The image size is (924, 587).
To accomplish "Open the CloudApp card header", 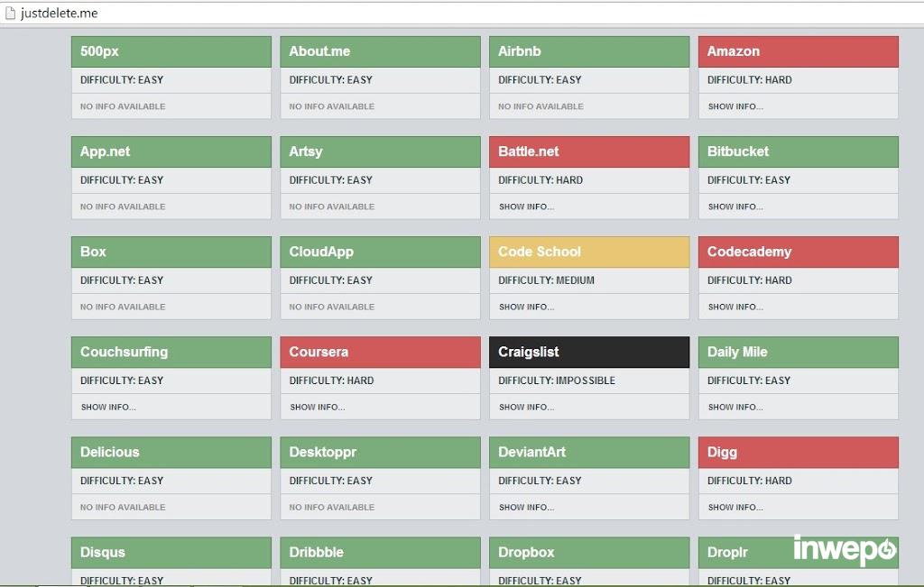I will coord(380,252).
